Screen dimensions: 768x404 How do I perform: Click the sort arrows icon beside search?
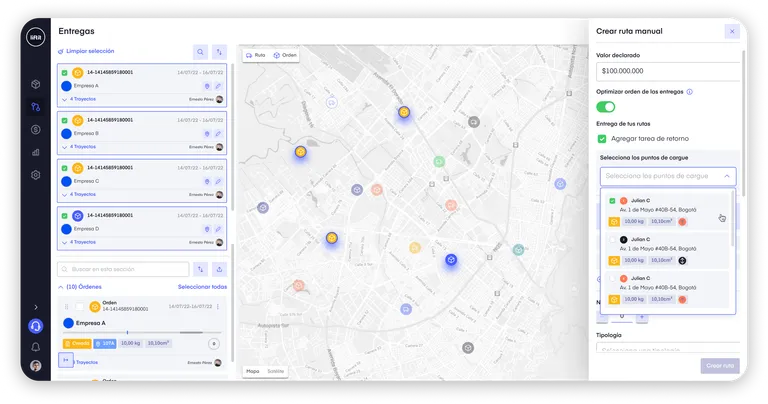pos(219,51)
